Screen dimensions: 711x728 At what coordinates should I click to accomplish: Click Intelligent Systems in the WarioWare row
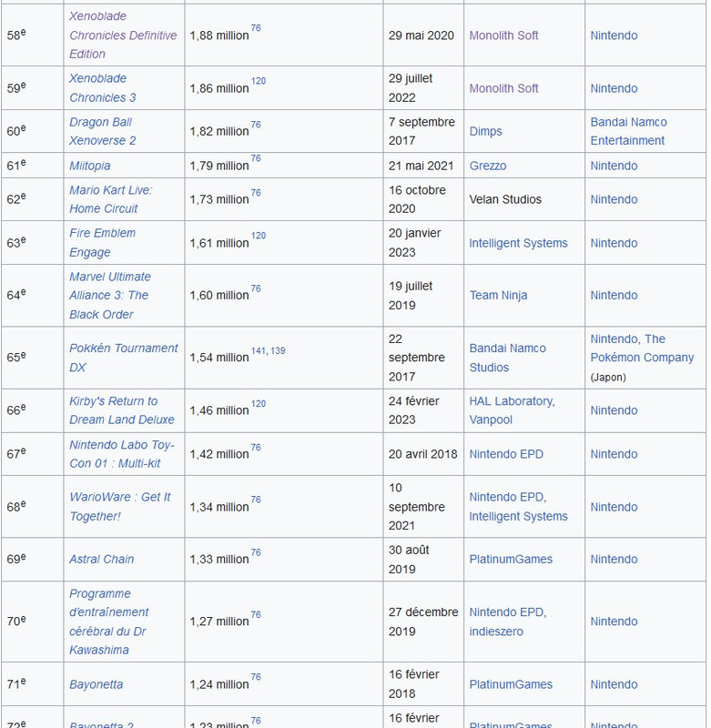[518, 516]
